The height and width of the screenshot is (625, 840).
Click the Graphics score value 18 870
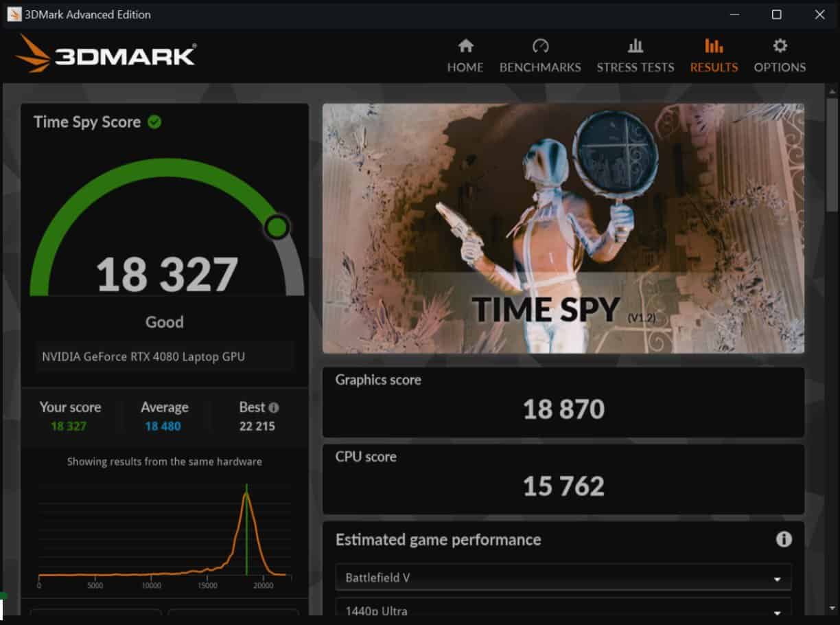coord(563,409)
